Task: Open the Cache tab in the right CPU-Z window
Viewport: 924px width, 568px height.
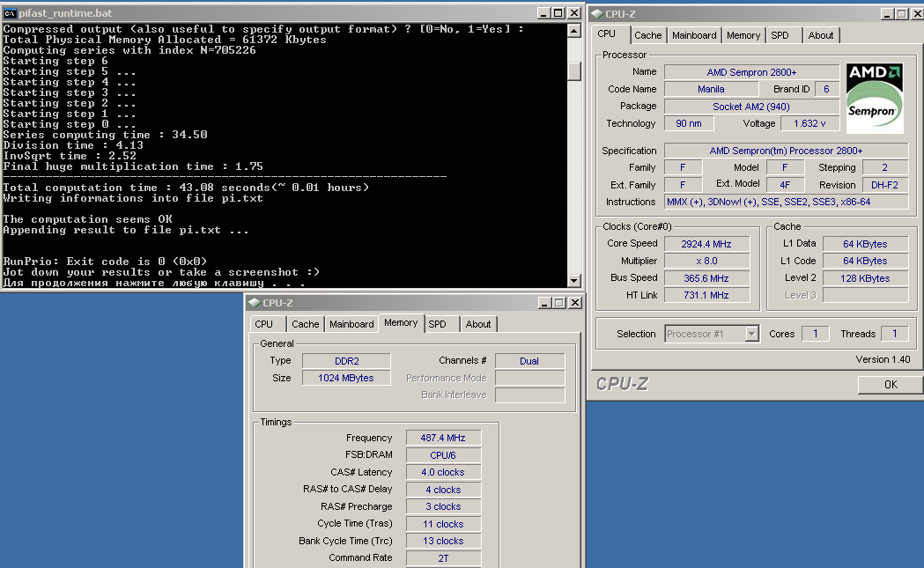Action: (x=647, y=35)
